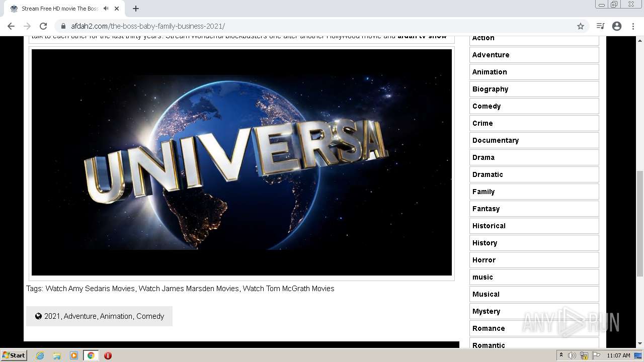The image size is (644, 362).
Task: Select Animation in the genre sidebar
Action: 534,72
